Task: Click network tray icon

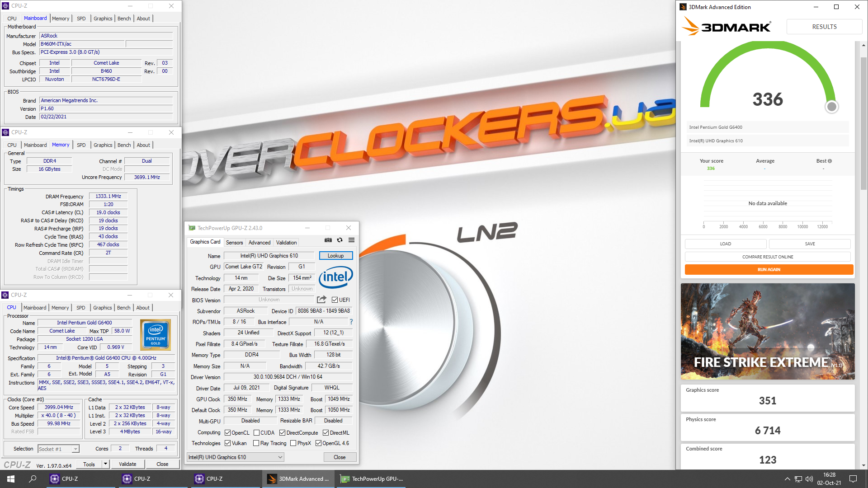Action: tap(798, 479)
